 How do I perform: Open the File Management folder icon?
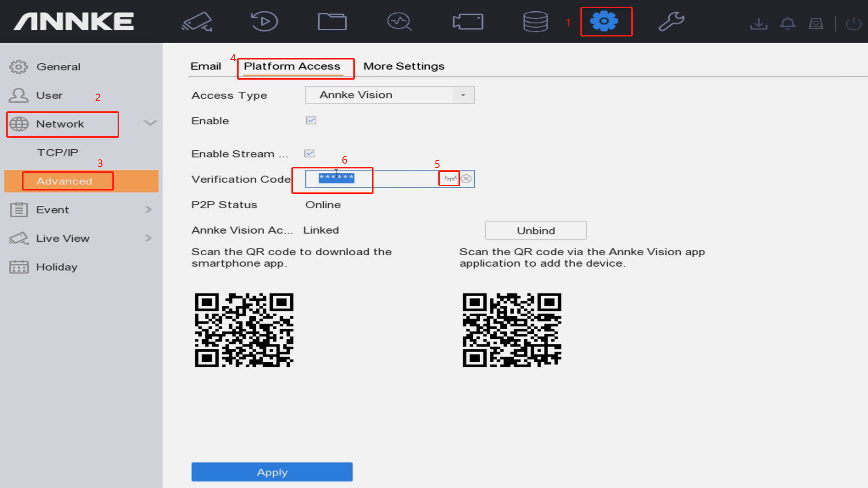click(332, 21)
